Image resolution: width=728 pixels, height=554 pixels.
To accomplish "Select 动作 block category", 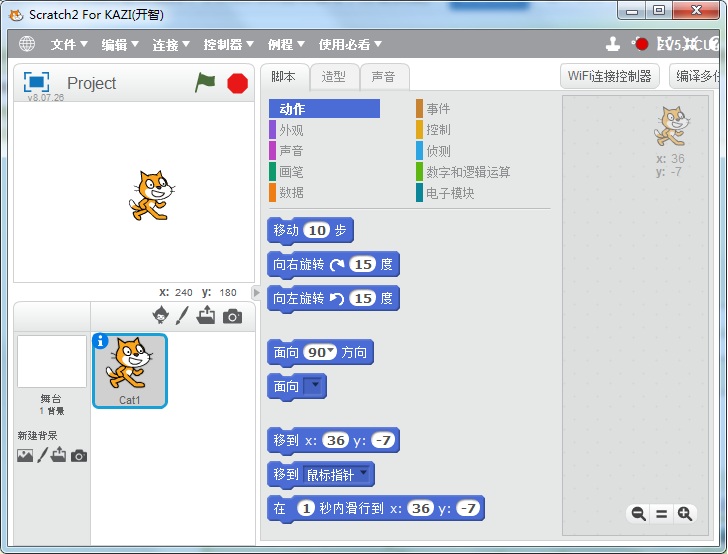I will point(324,109).
